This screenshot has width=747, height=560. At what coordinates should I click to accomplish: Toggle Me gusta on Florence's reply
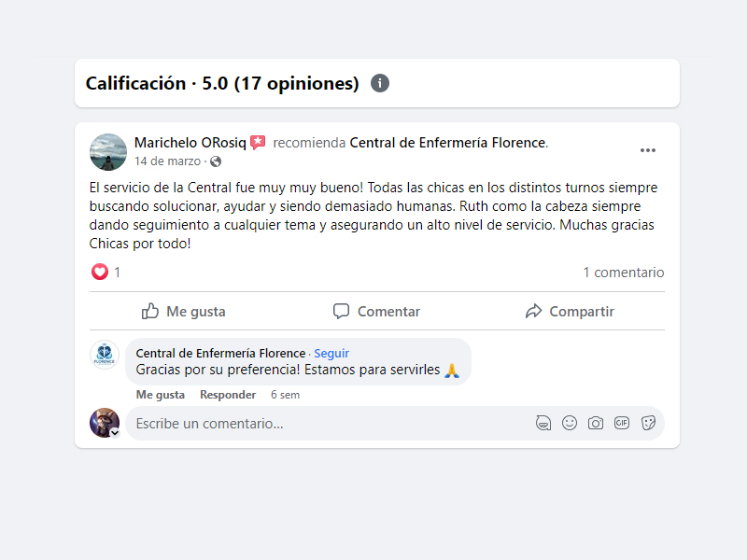coord(161,395)
